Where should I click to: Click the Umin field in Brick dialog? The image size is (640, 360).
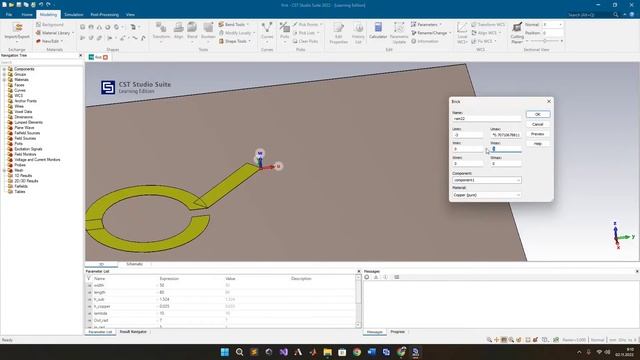pyautogui.click(x=467, y=135)
